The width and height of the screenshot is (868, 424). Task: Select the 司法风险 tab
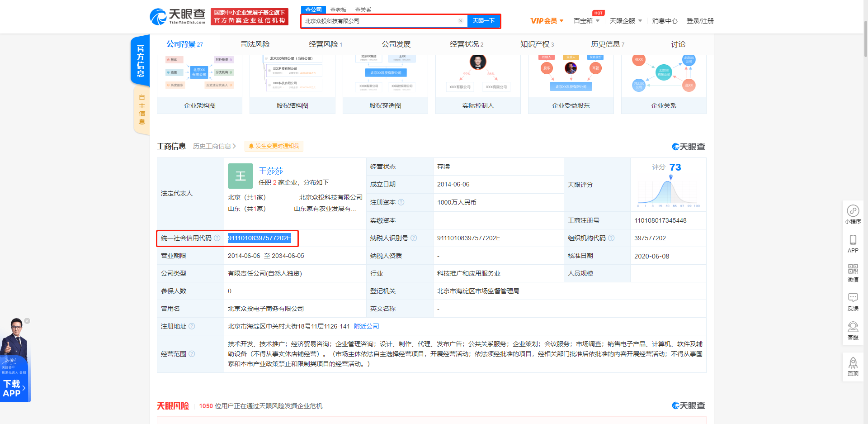255,44
